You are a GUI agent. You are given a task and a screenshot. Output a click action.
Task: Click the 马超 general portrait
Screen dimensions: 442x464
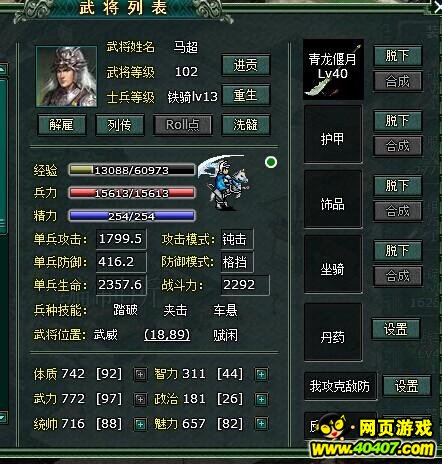(x=66, y=77)
